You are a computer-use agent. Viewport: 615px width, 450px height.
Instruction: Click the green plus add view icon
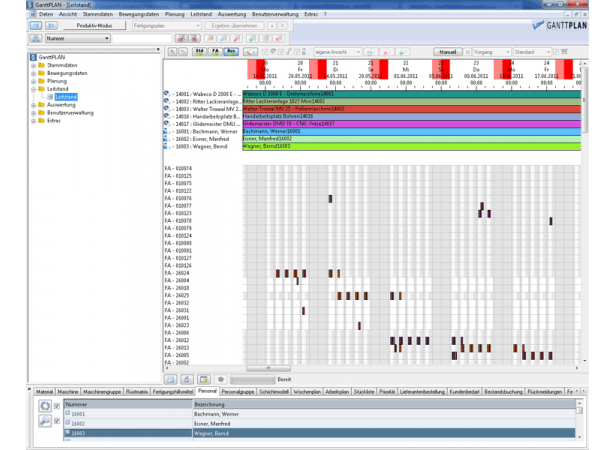click(x=402, y=52)
